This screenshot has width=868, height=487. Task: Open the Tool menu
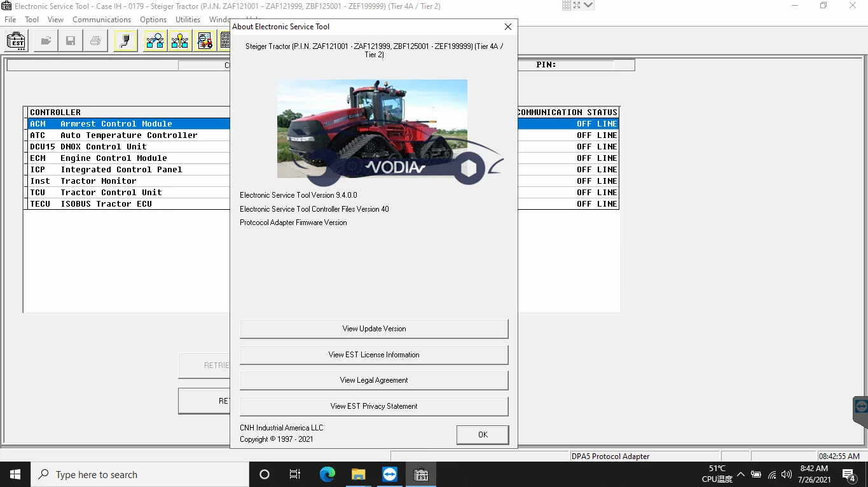pyautogui.click(x=32, y=20)
